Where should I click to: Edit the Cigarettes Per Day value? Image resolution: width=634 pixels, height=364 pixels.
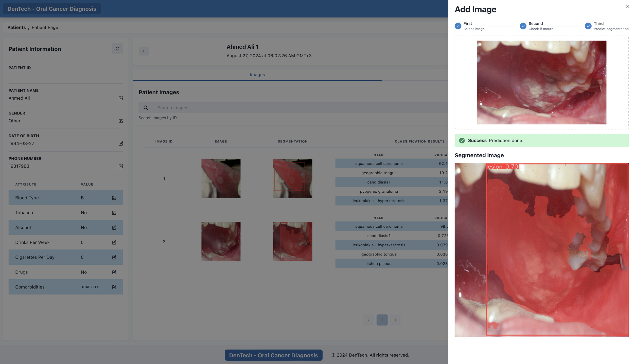114,257
